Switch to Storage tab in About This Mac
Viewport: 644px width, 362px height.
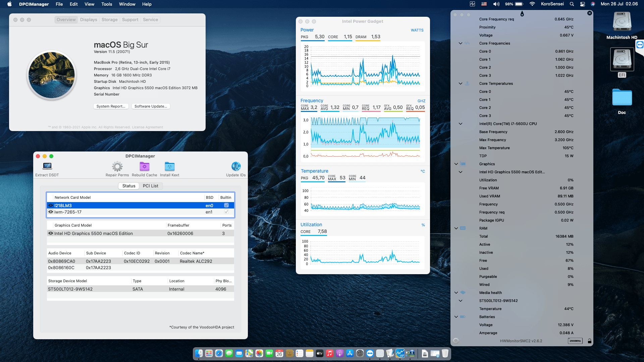tap(109, 20)
